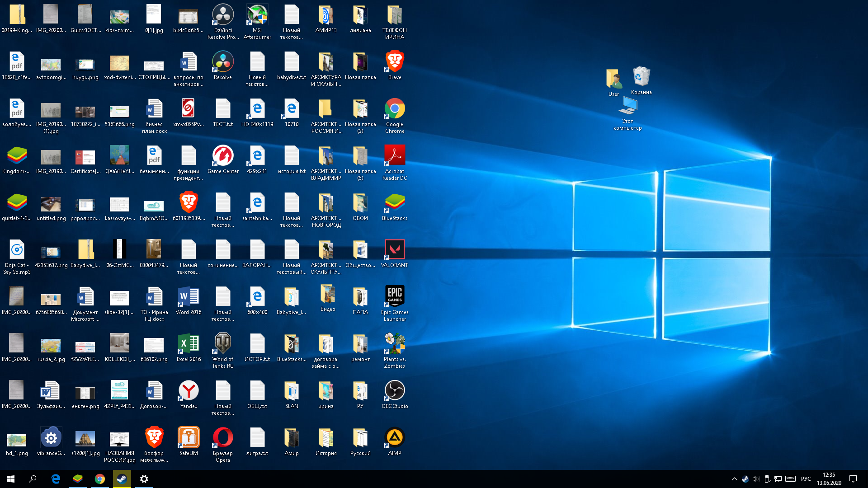Open OBS Studio for streaming
Viewport: 868px width, 488px height.
[x=394, y=390]
